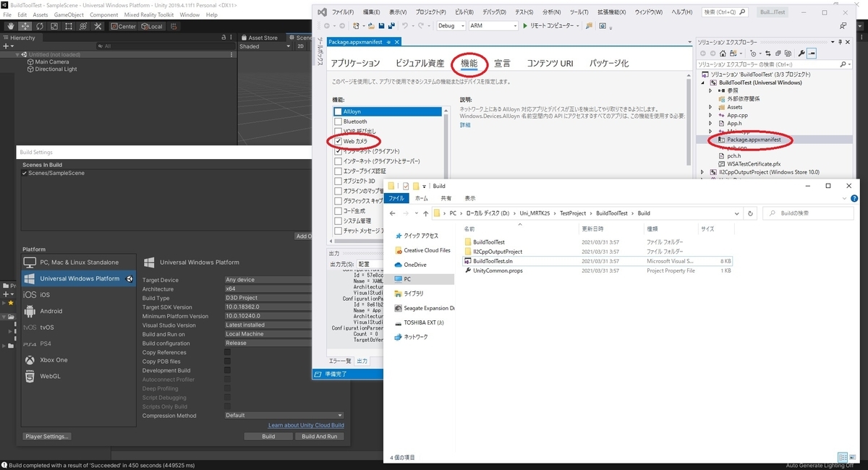The image size is (868, 470).
Task: Toggle 2D view in the Scene panel
Action: 301,46
